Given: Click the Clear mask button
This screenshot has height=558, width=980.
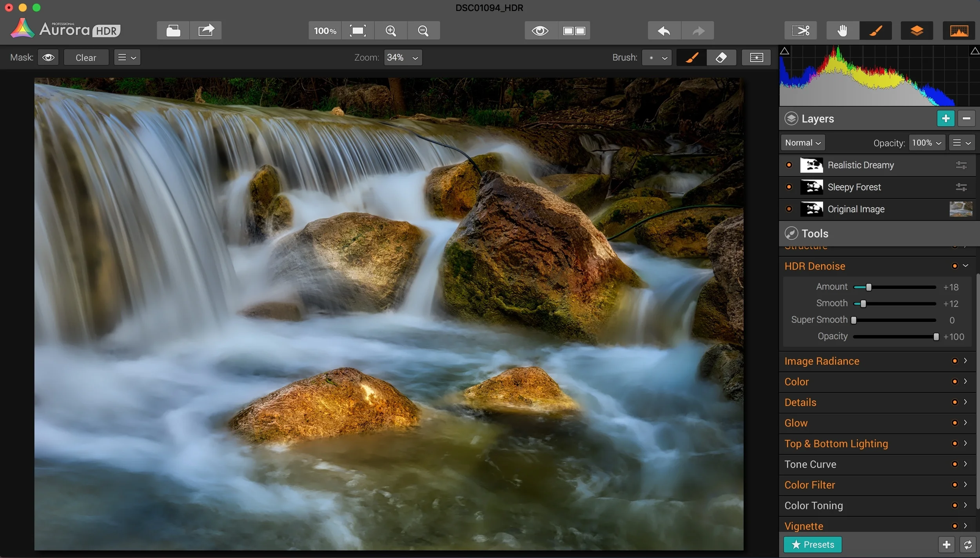Looking at the screenshot, I should pyautogui.click(x=86, y=58).
